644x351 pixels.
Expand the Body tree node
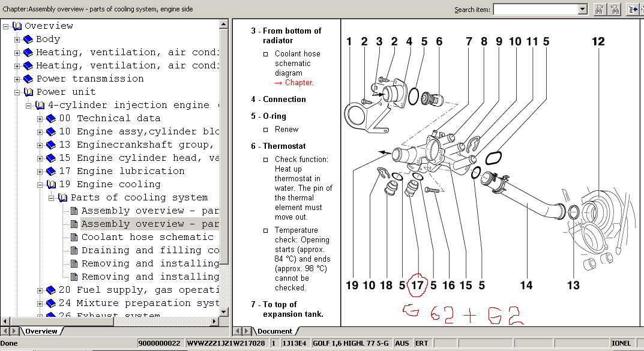click(x=17, y=40)
